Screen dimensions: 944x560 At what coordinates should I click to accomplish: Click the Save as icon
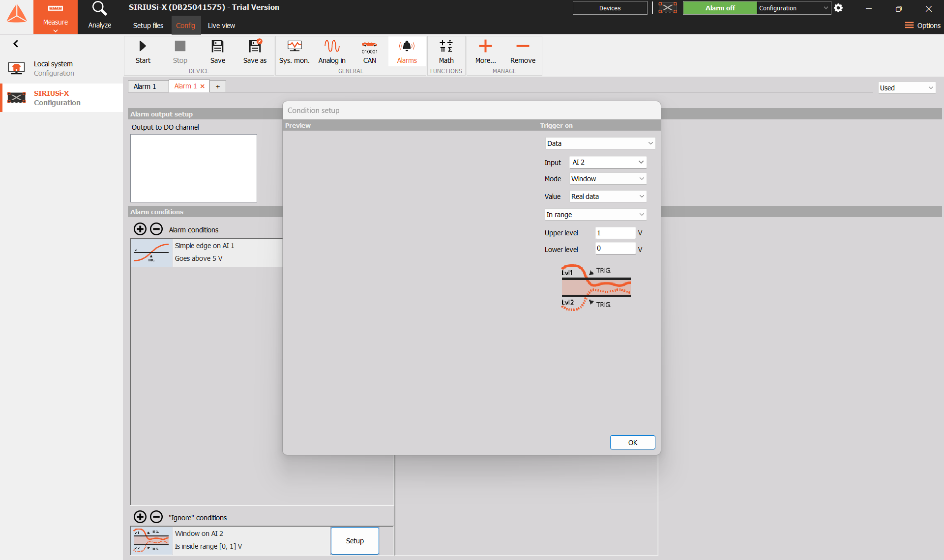(255, 46)
